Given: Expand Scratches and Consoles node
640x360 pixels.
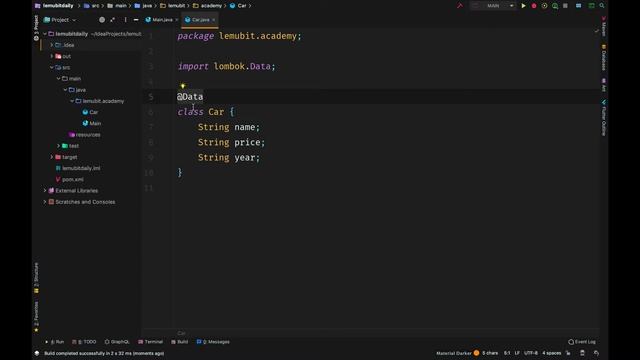Looking at the screenshot, I should 45,202.
